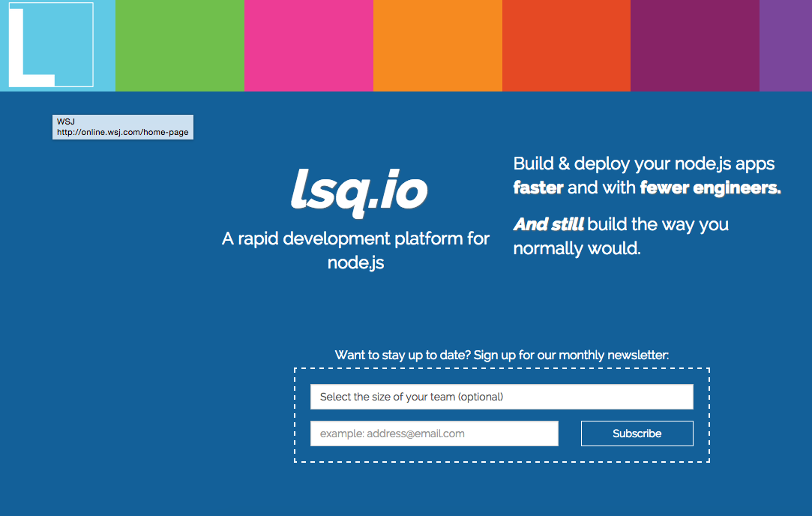Click the 'A rapid development platform' tagline

pos(355,239)
